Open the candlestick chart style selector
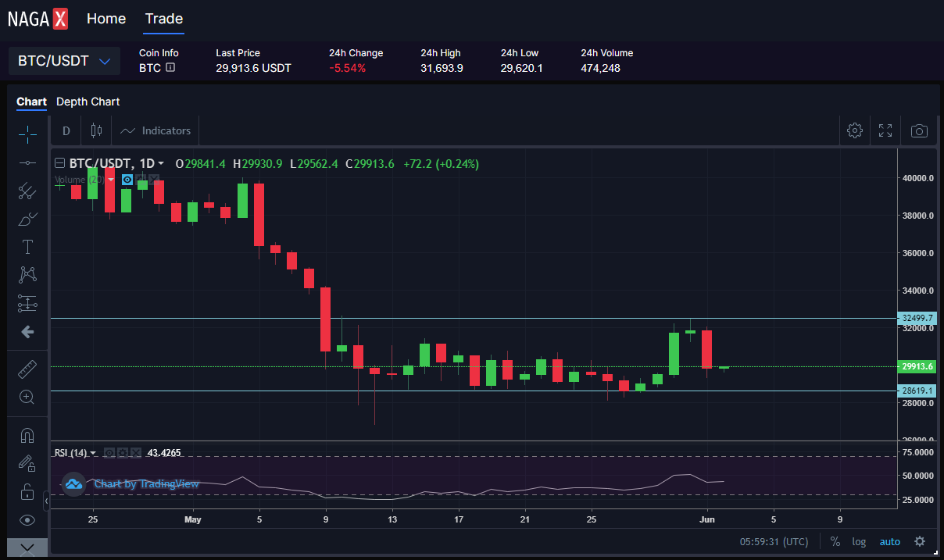The height and width of the screenshot is (560, 944). click(x=97, y=131)
